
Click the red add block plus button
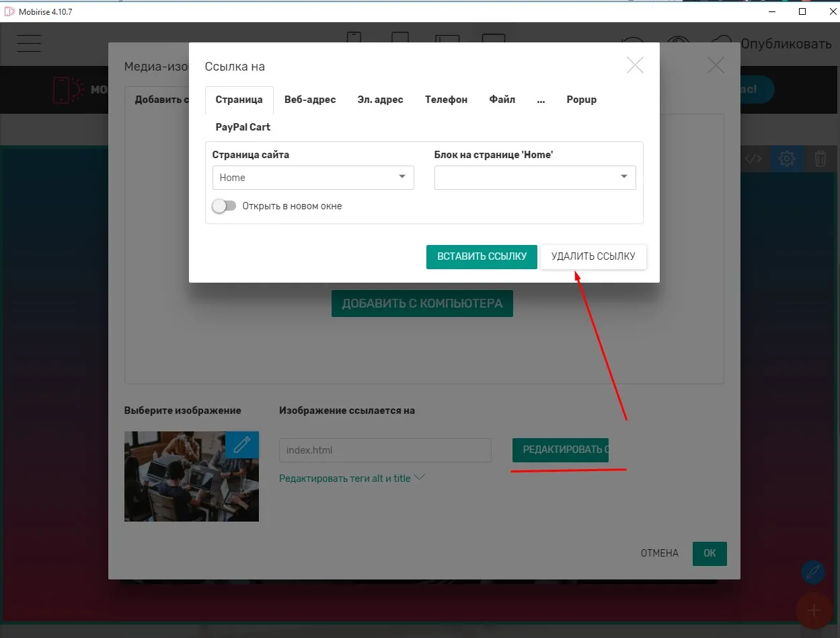click(814, 611)
